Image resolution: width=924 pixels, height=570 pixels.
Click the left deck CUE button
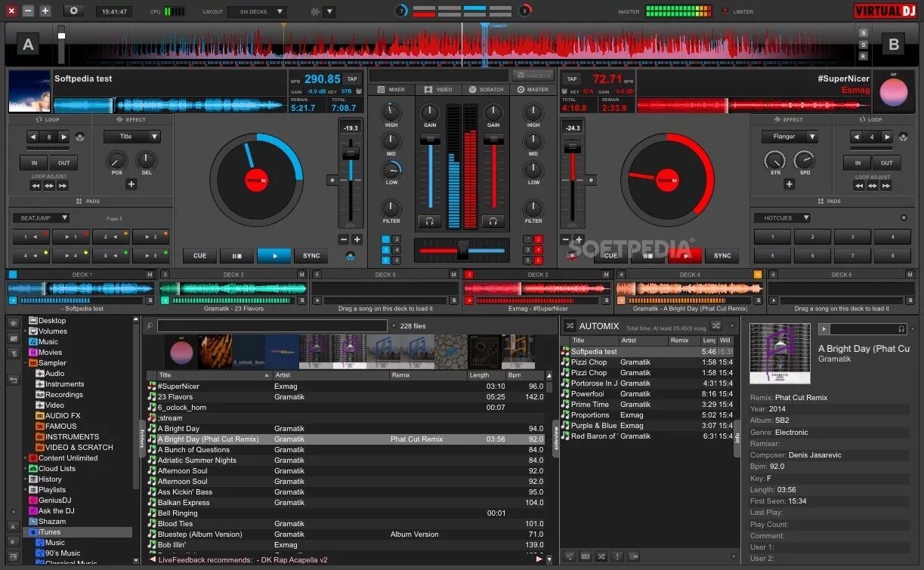pos(199,255)
